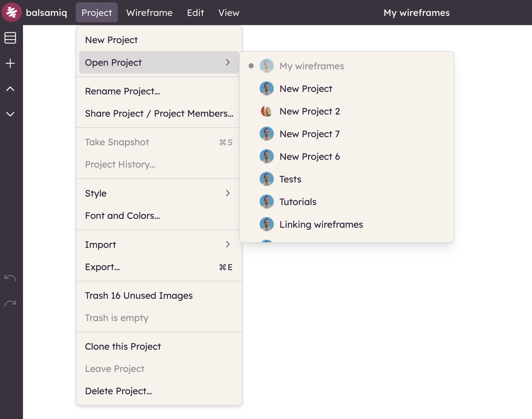
Task: Open Font and Colors settings
Action: pyautogui.click(x=122, y=216)
